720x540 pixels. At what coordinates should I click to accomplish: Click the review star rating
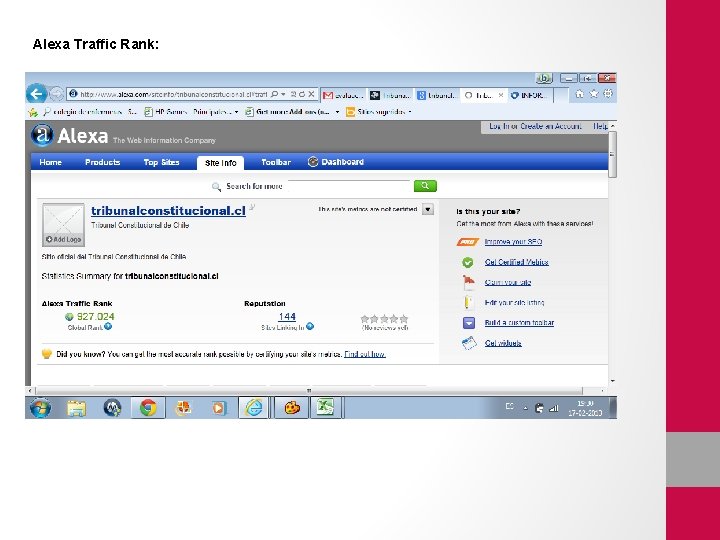point(384,319)
